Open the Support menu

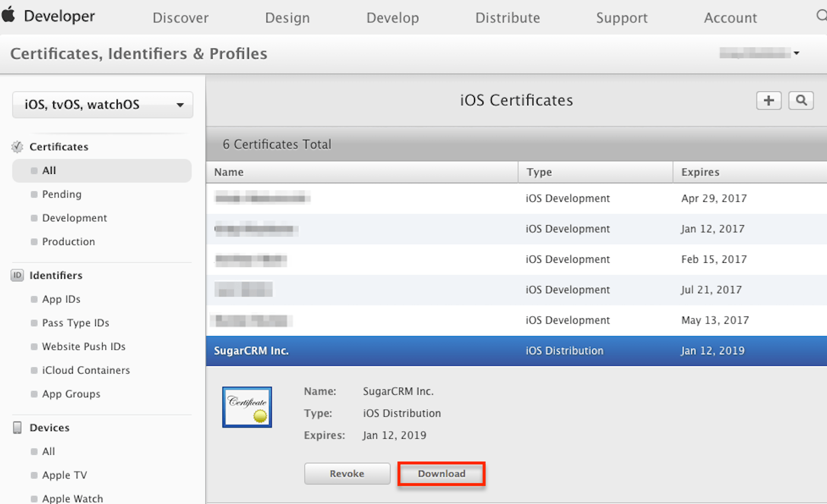coord(622,18)
